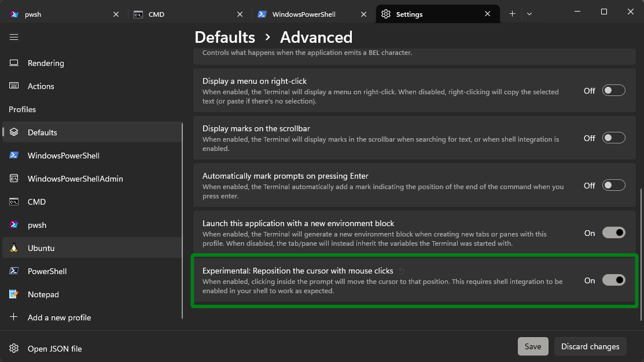Click the pwsh tab icon

pyautogui.click(x=14, y=14)
